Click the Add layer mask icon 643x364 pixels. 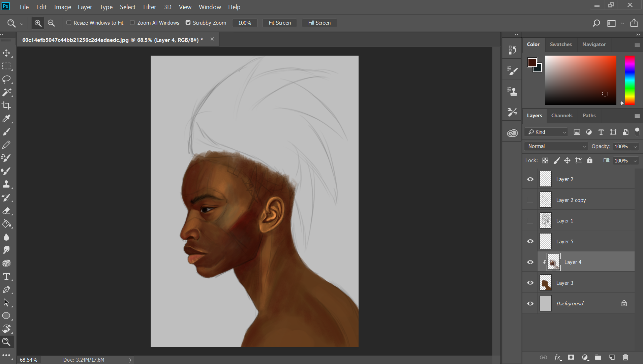coord(571,357)
